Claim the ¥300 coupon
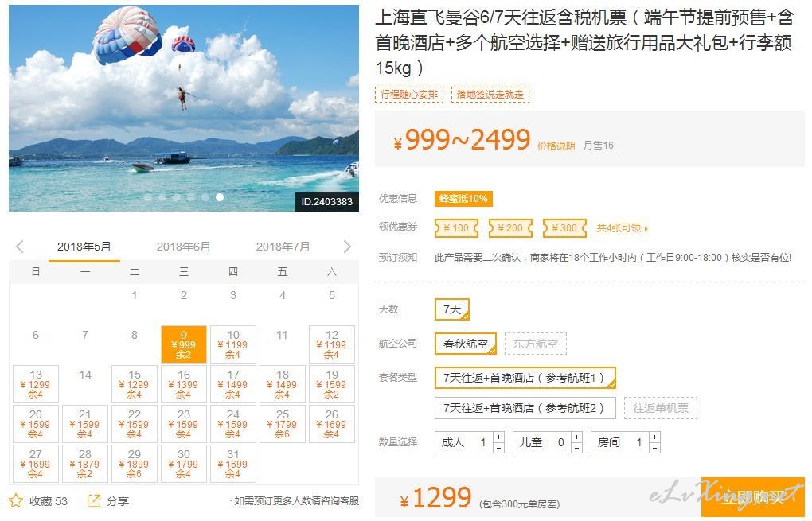The width and height of the screenshot is (812, 521). (x=564, y=227)
